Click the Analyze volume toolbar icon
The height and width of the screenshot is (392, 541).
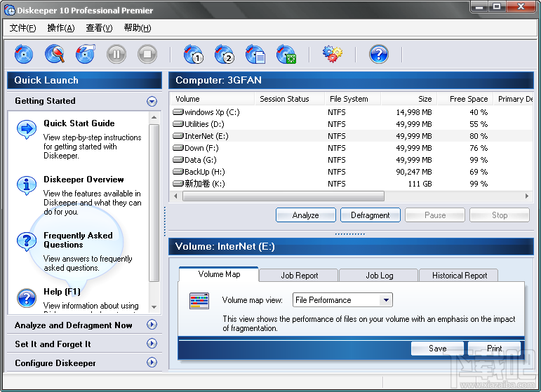point(23,54)
